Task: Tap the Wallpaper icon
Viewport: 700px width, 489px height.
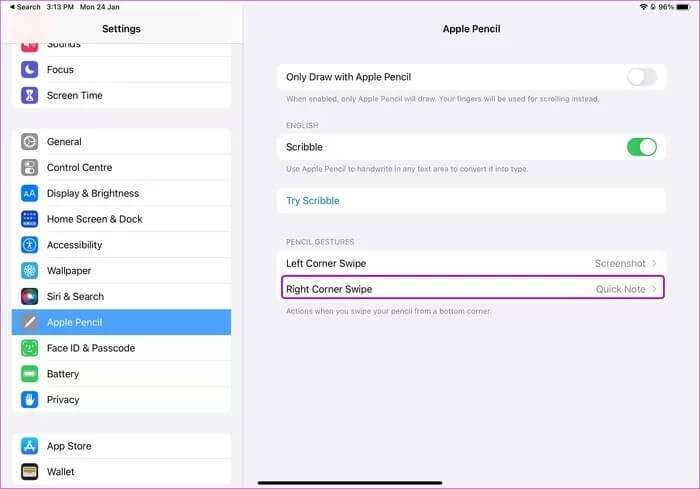Action: coord(29,271)
